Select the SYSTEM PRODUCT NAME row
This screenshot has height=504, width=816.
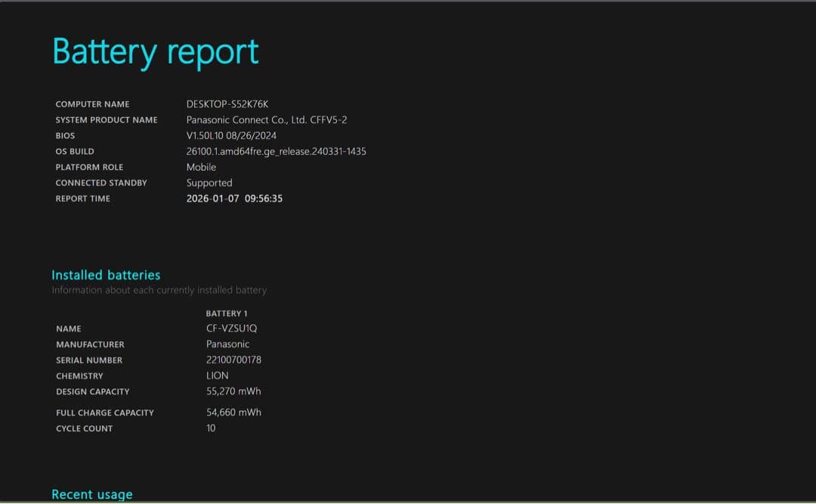coord(107,119)
